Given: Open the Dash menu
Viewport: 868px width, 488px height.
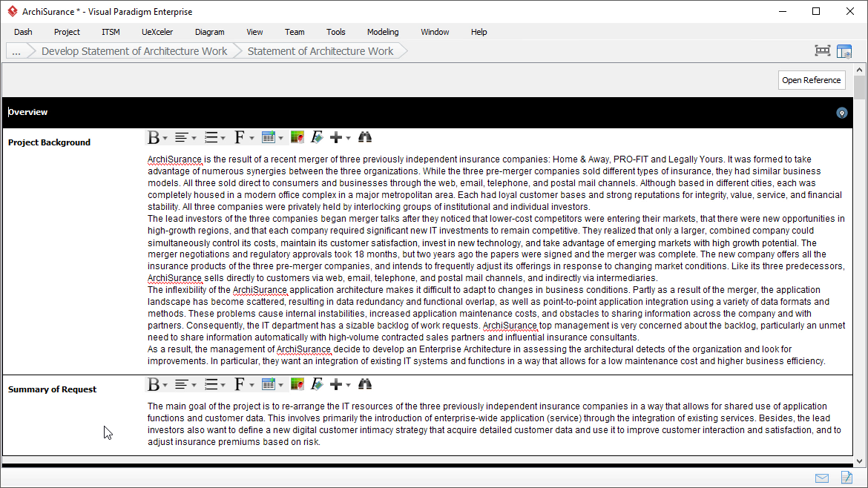Looking at the screenshot, I should tap(23, 32).
